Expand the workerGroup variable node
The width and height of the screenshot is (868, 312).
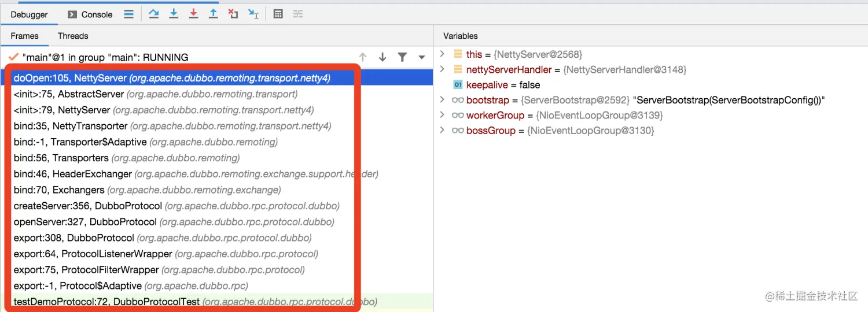(x=442, y=115)
